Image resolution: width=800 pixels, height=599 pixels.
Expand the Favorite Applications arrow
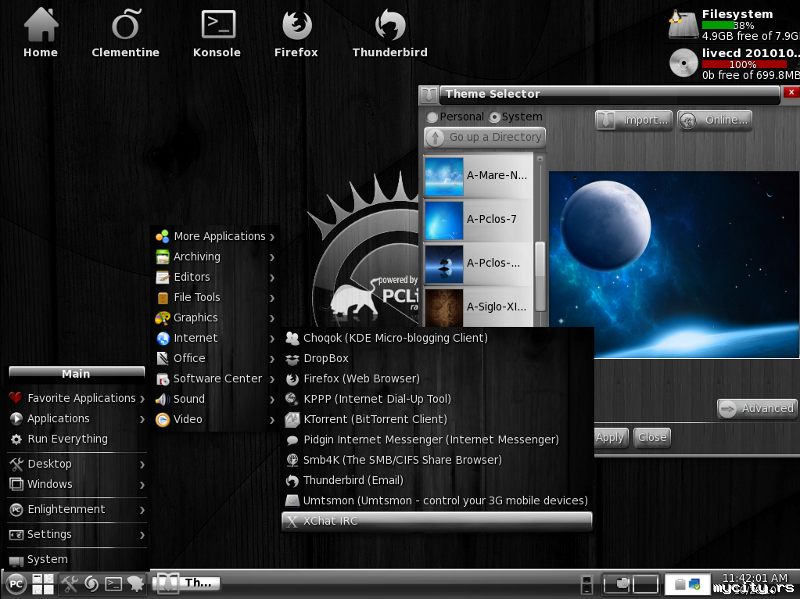coord(142,399)
